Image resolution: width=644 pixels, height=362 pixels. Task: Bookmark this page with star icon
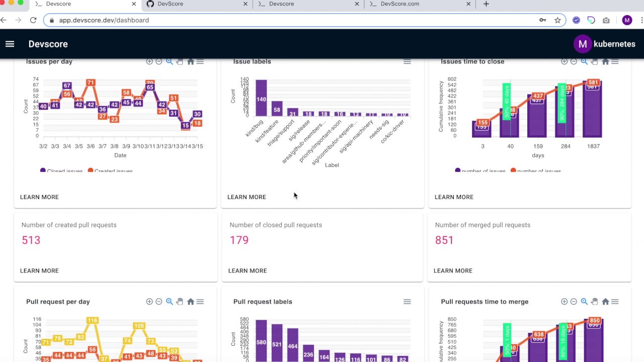click(557, 20)
